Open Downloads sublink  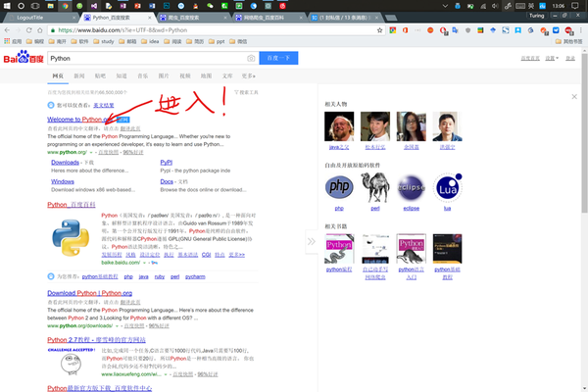pyautogui.click(x=65, y=163)
